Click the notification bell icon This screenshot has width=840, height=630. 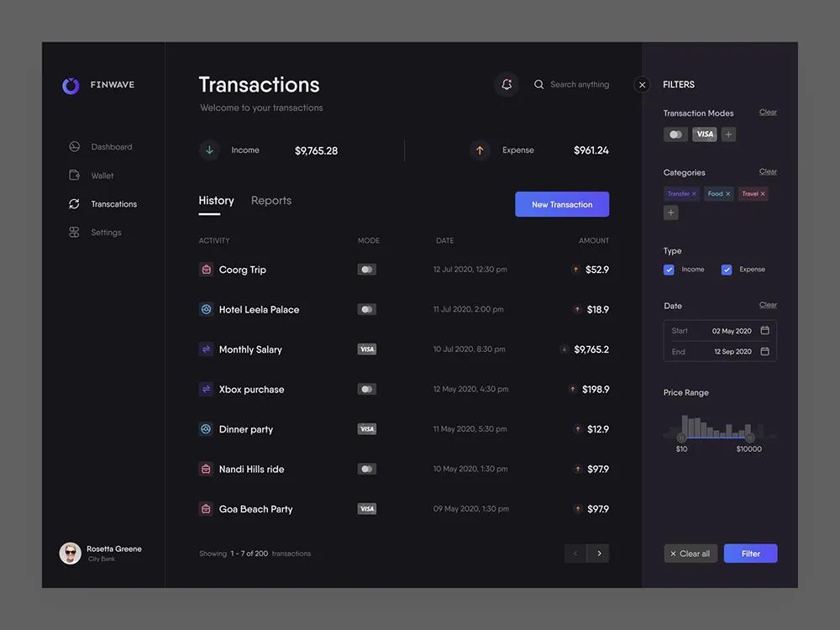507,84
